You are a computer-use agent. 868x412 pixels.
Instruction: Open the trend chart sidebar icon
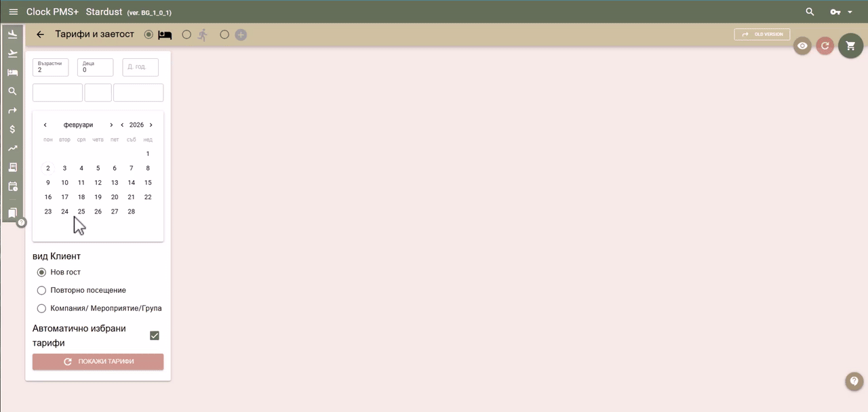12,148
